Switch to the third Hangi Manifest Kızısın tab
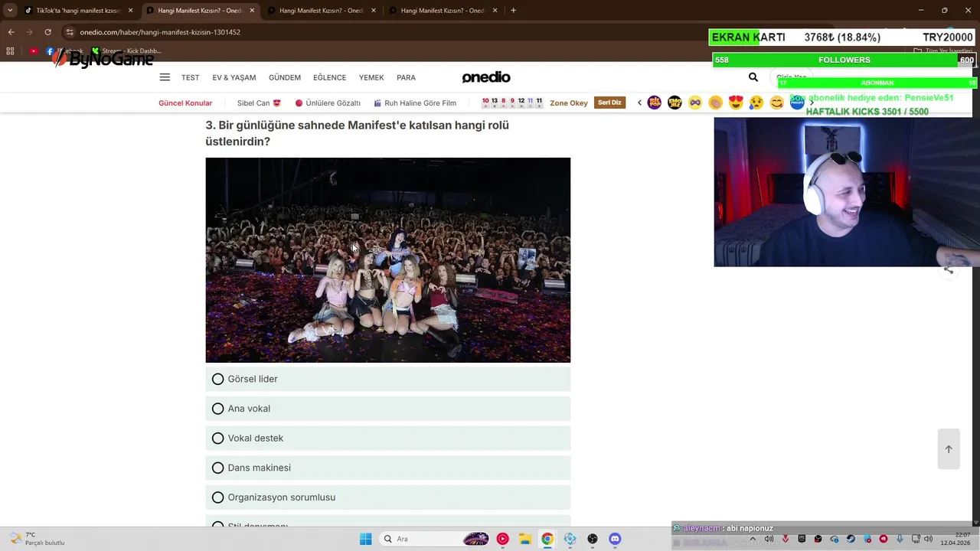 click(321, 11)
